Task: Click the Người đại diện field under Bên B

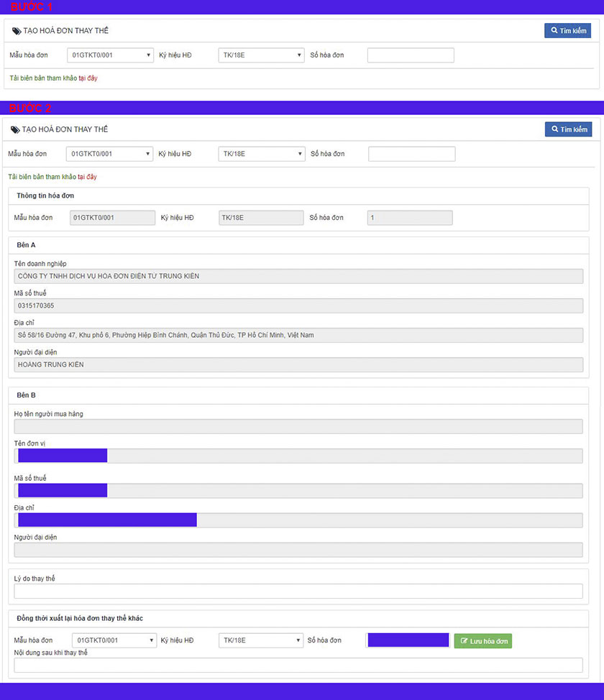Action: (x=298, y=550)
